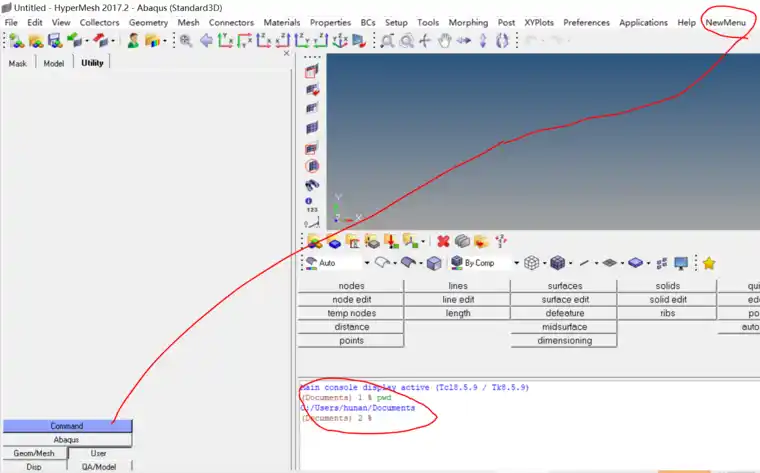The height and width of the screenshot is (473, 760).
Task: Click the circle zoom magnifier icon
Action: tap(406, 41)
